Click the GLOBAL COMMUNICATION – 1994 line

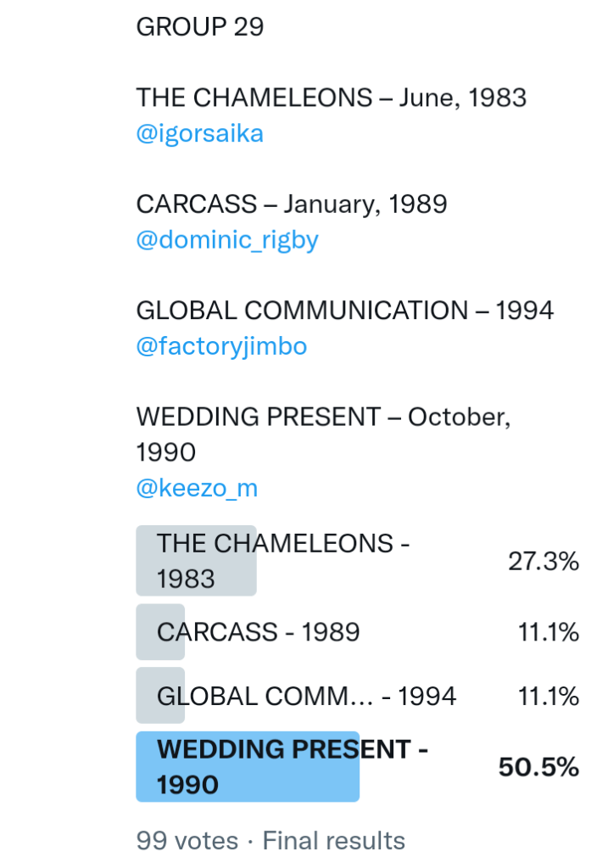click(x=344, y=311)
